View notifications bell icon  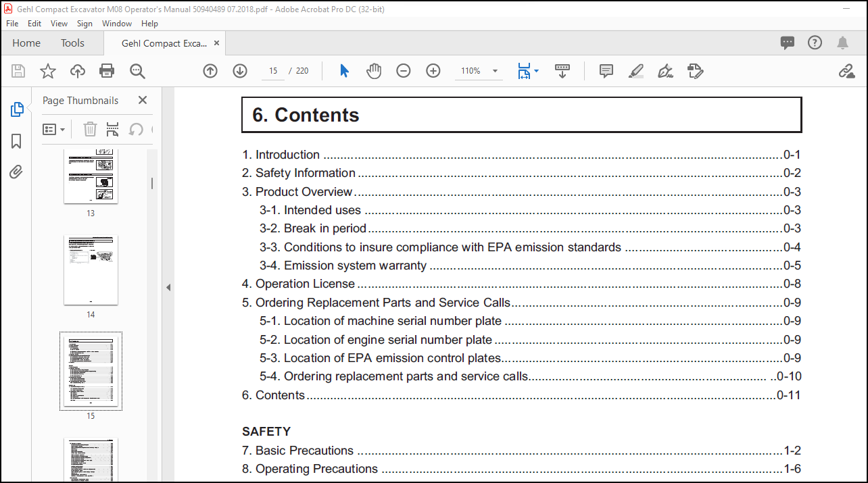842,43
